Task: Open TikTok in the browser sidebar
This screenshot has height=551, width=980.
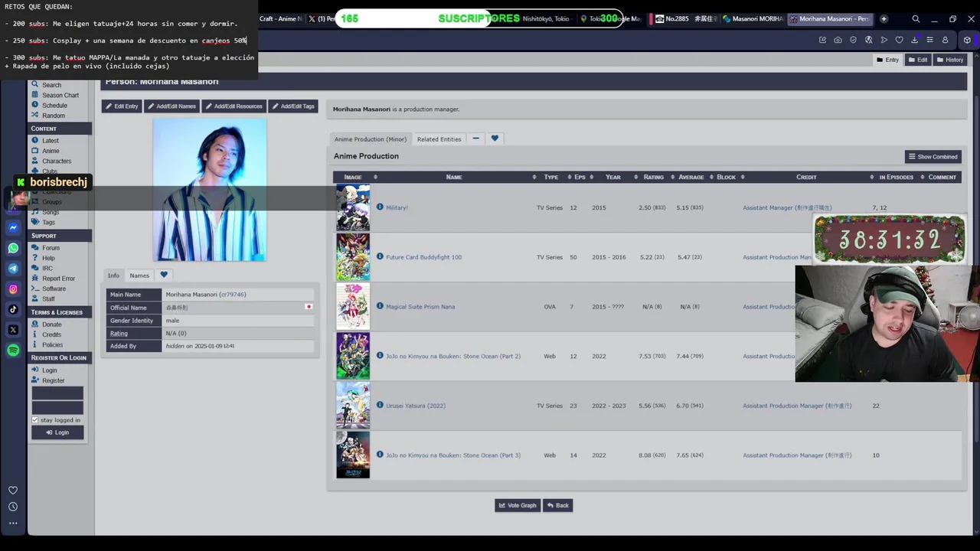Action: tap(13, 309)
